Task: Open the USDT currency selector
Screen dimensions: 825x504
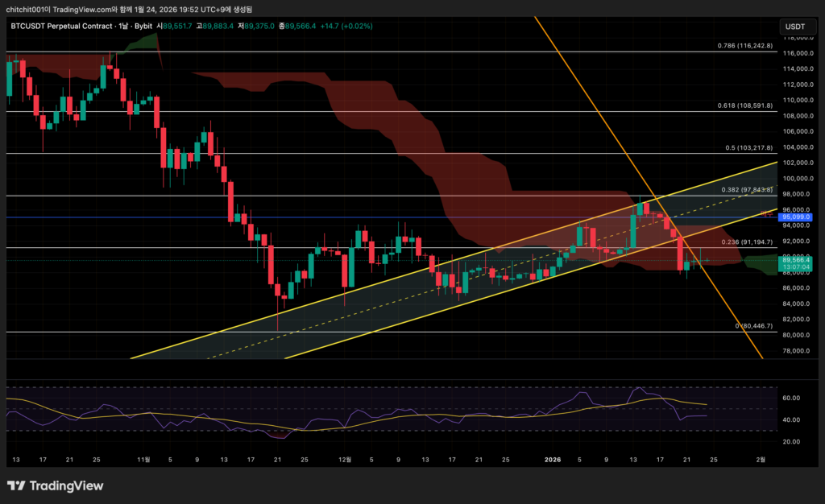Action: 794,27
